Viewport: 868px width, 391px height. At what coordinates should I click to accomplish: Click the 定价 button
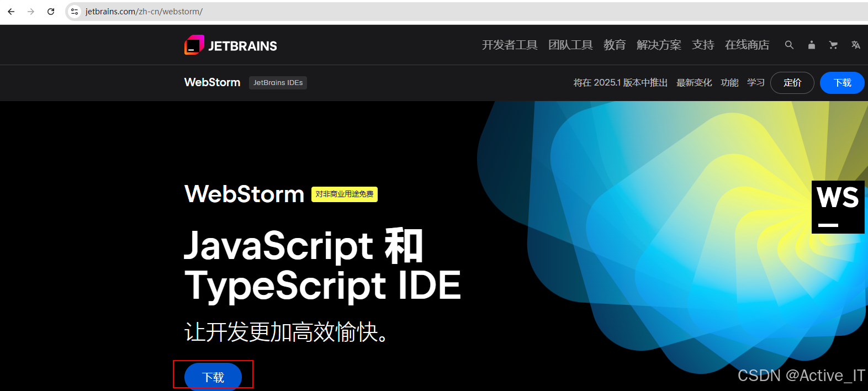coord(792,83)
